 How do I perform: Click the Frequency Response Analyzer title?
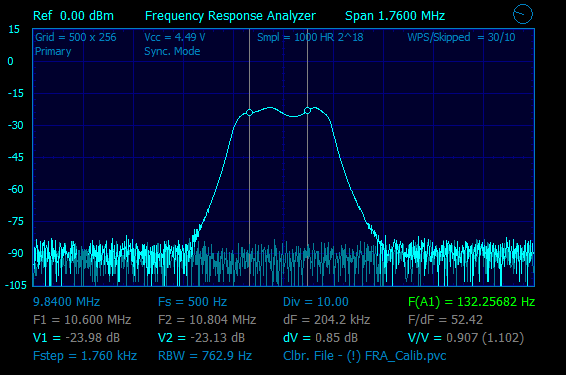click(230, 16)
